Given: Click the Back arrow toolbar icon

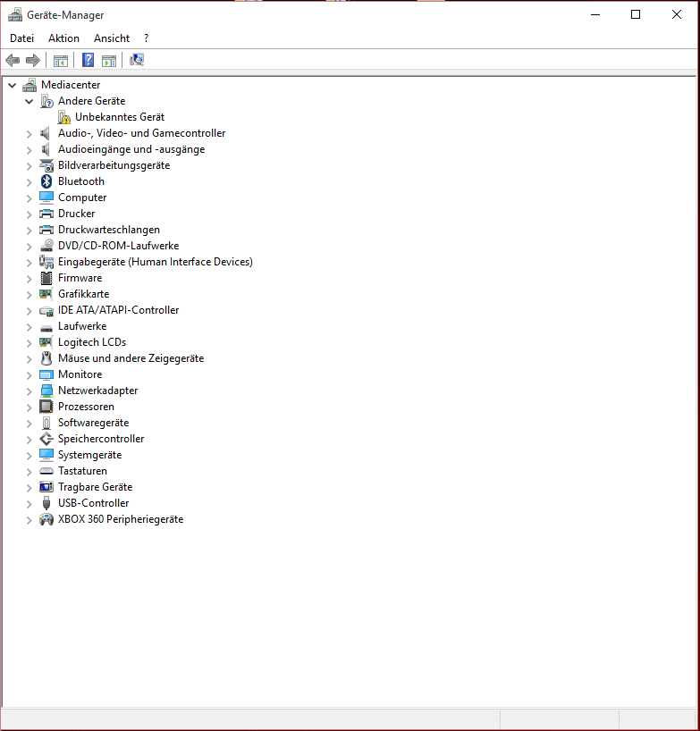Looking at the screenshot, I should click(x=13, y=60).
